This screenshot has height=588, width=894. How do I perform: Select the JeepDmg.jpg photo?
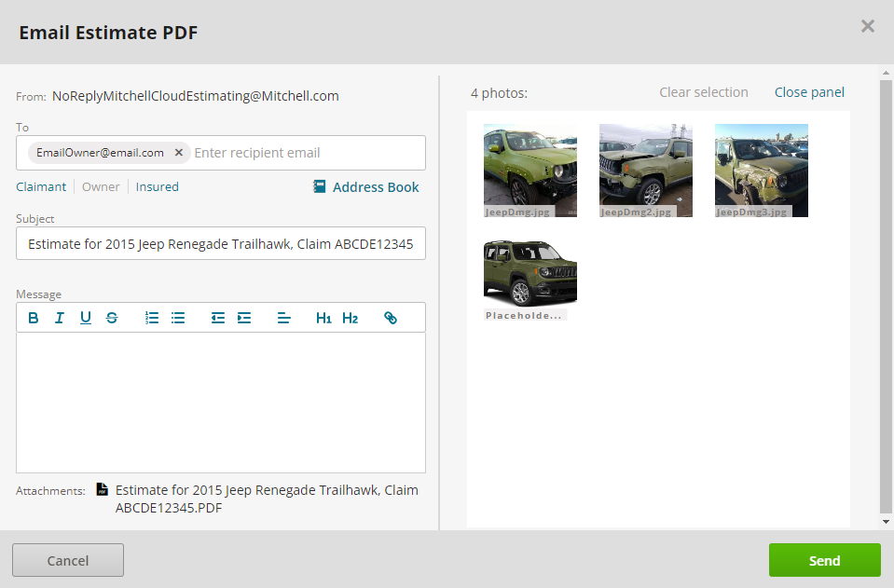point(530,171)
